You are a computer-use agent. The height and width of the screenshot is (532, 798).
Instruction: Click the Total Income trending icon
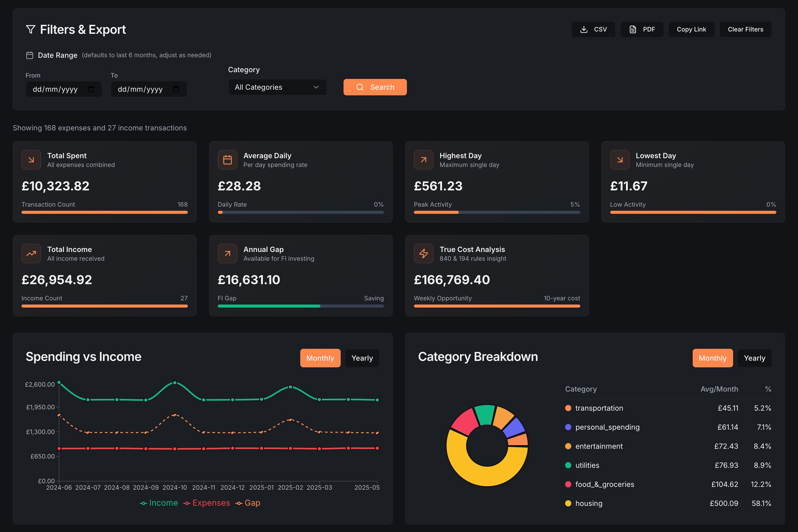[x=31, y=253]
